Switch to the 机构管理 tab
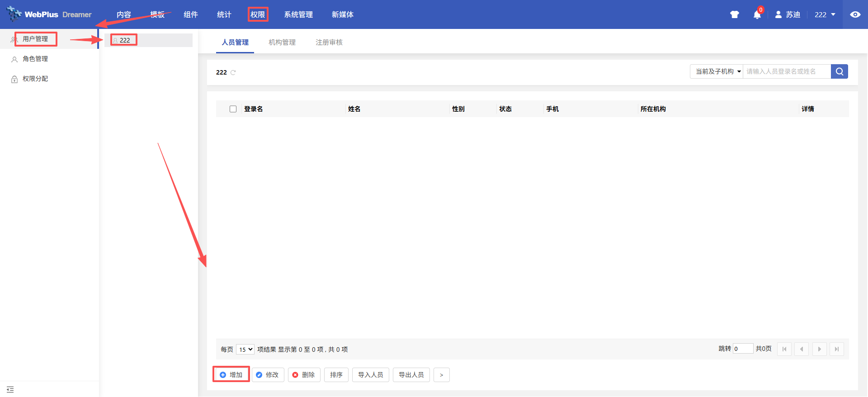The image size is (868, 397). 282,42
